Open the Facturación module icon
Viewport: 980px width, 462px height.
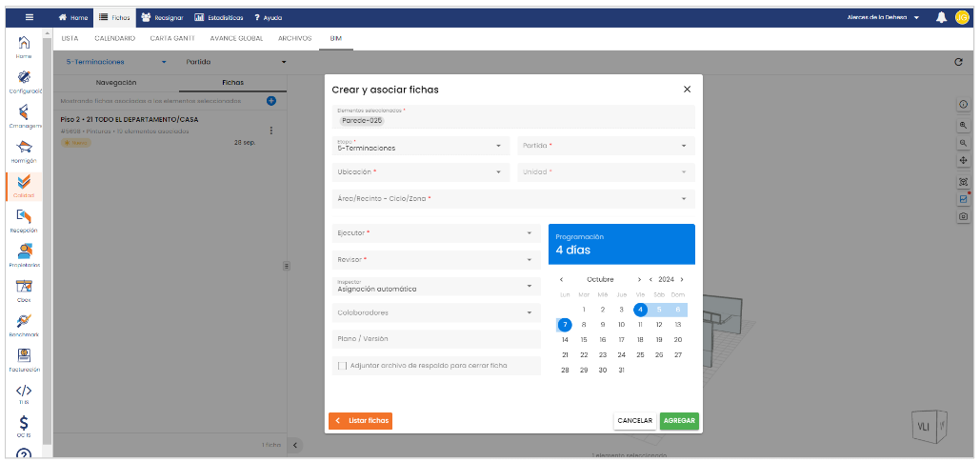[x=24, y=357]
